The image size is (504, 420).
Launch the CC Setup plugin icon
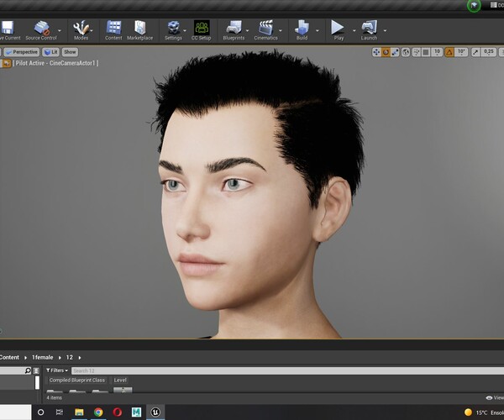[x=202, y=28]
